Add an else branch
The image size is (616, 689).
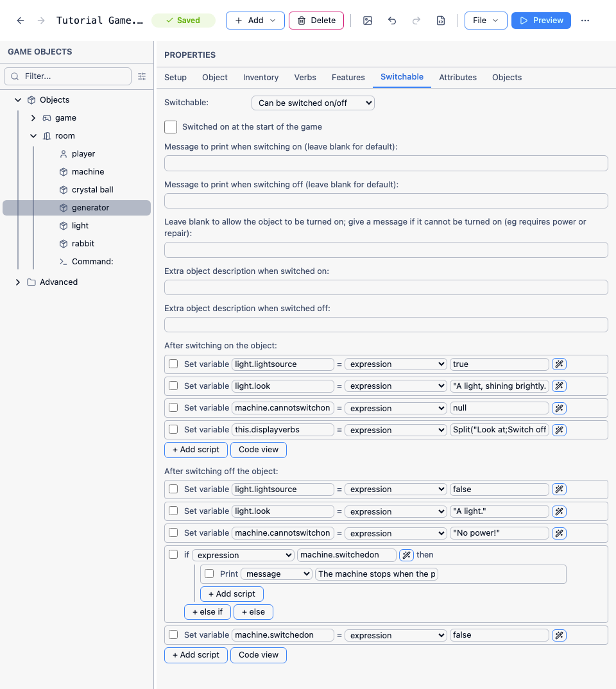pos(253,612)
